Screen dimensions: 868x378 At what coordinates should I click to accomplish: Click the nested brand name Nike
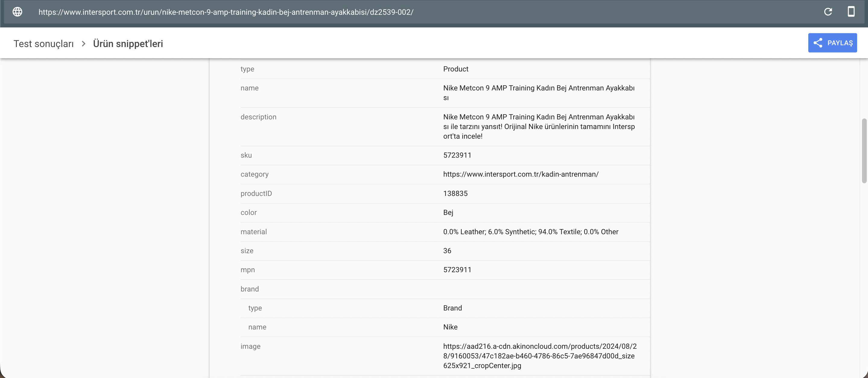tap(450, 327)
